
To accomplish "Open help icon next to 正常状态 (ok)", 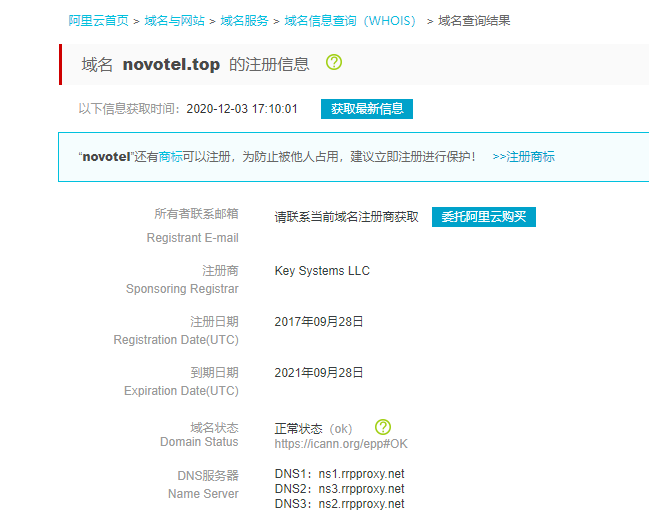I will pyautogui.click(x=383, y=427).
